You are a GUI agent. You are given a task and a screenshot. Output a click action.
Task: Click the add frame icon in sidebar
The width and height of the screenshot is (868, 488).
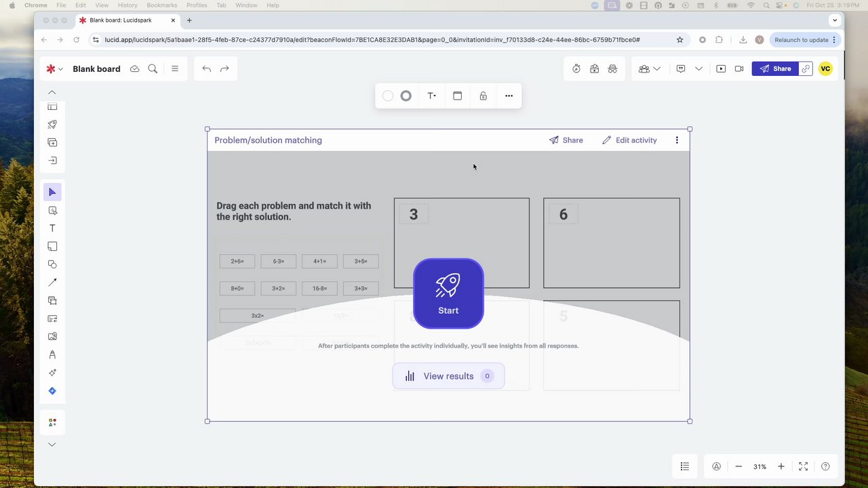tap(52, 142)
